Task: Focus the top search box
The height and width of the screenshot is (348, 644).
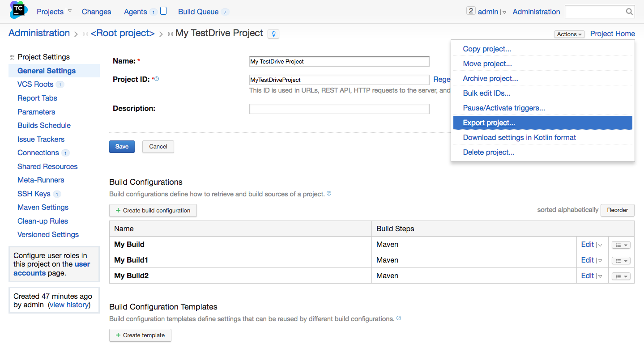Action: click(x=600, y=12)
